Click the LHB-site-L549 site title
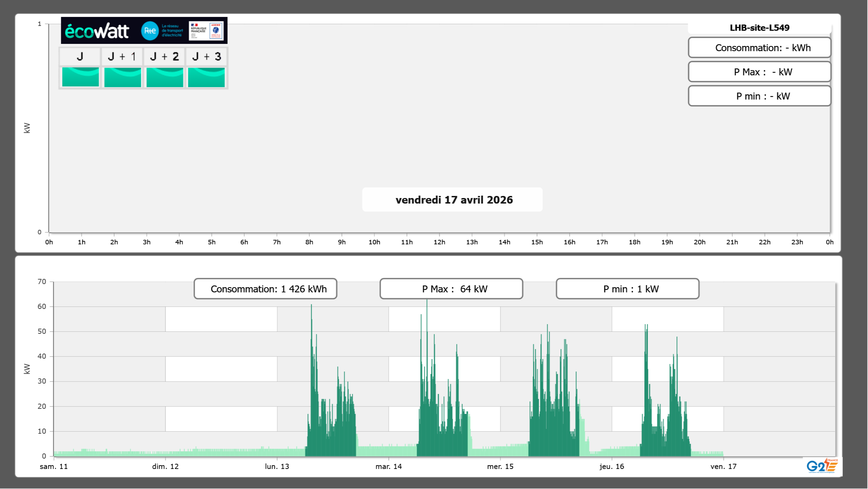 tap(759, 28)
